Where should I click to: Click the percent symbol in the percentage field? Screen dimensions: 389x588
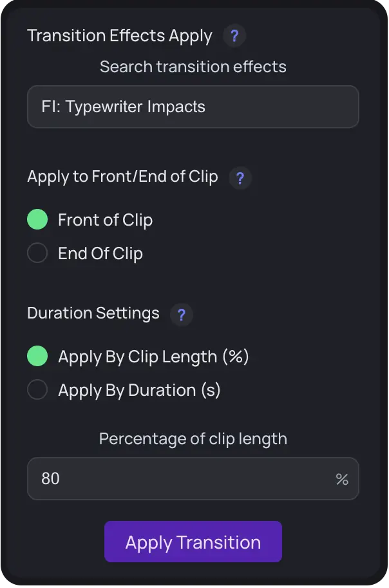click(x=342, y=479)
